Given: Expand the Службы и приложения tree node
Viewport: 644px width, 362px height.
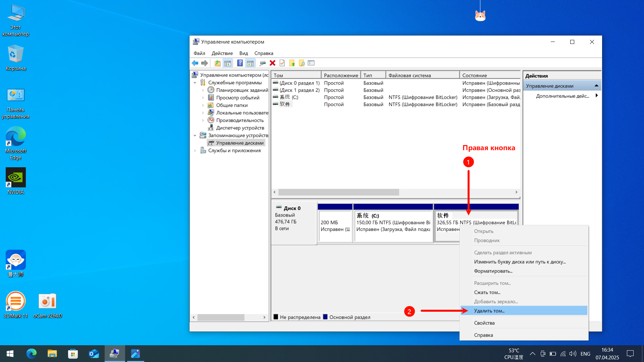Looking at the screenshot, I should click(x=195, y=151).
